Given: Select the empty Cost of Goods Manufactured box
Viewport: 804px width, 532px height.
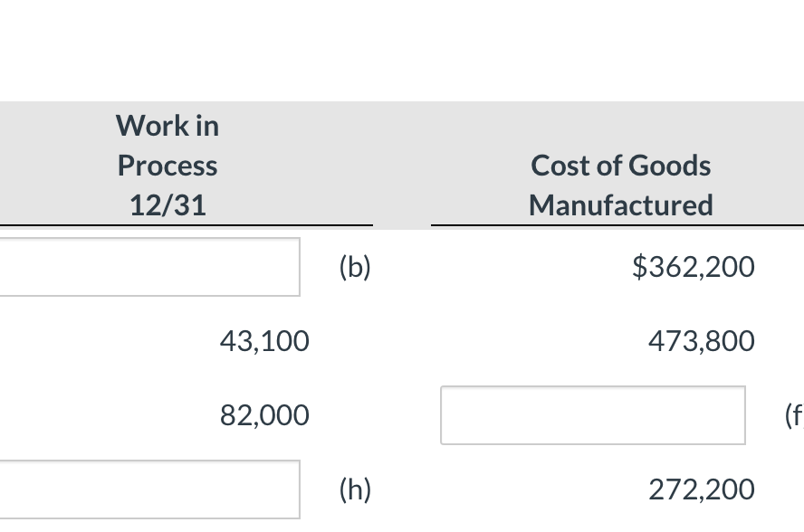Looking at the screenshot, I should pos(592,415).
